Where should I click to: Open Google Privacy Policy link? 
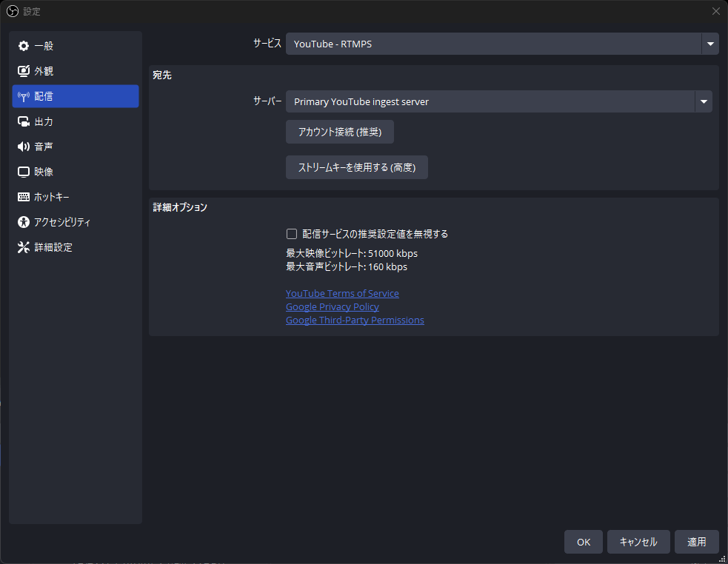coord(333,307)
